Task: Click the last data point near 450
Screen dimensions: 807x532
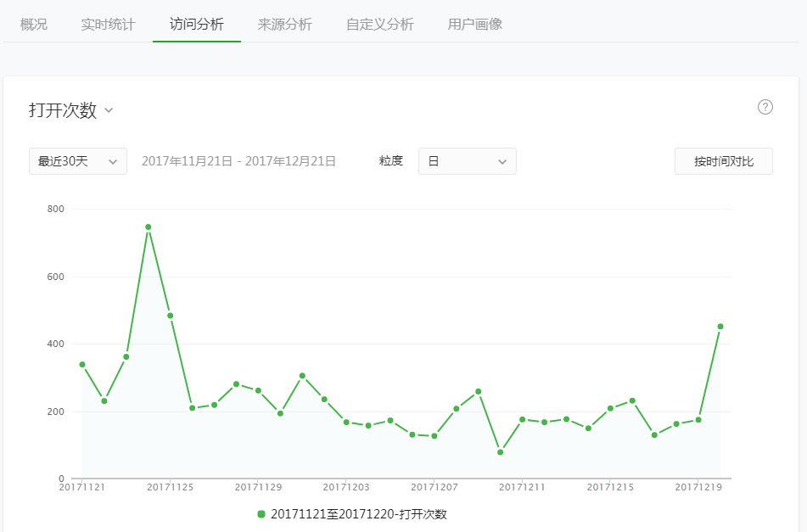Action: click(x=720, y=326)
